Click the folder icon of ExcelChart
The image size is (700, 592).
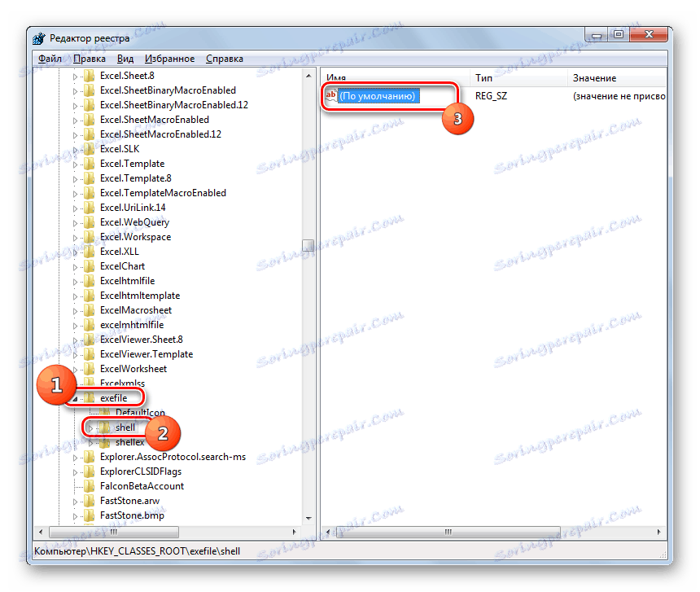(90, 266)
